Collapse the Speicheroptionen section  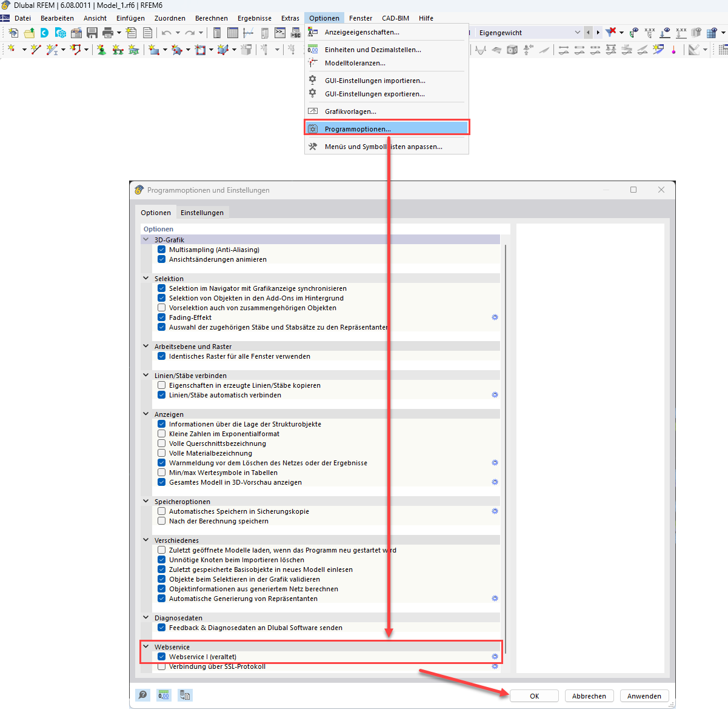tap(146, 502)
